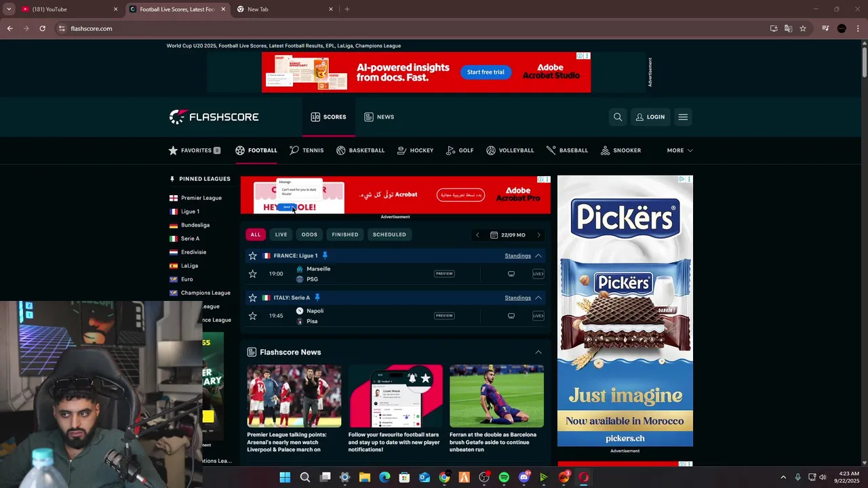Click the TV icon on the Napoli vs Pisa row
Viewport: 868px width, 488px height.
click(511, 316)
